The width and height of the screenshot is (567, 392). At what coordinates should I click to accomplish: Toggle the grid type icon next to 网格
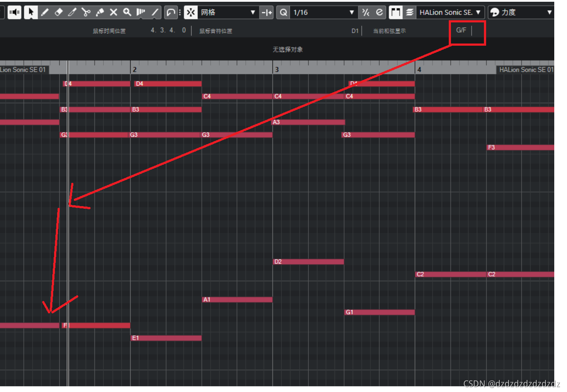(x=267, y=12)
